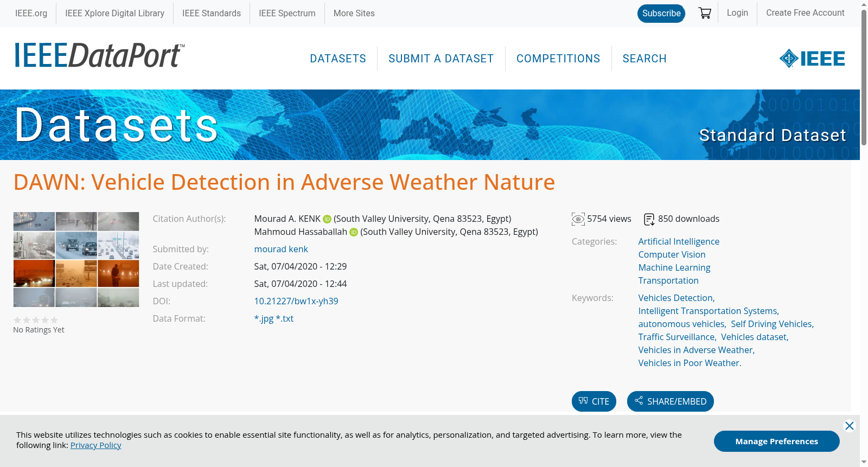Select the autonomous vehicles keyword
Viewport: 868px width, 467px height.
pyautogui.click(x=681, y=324)
